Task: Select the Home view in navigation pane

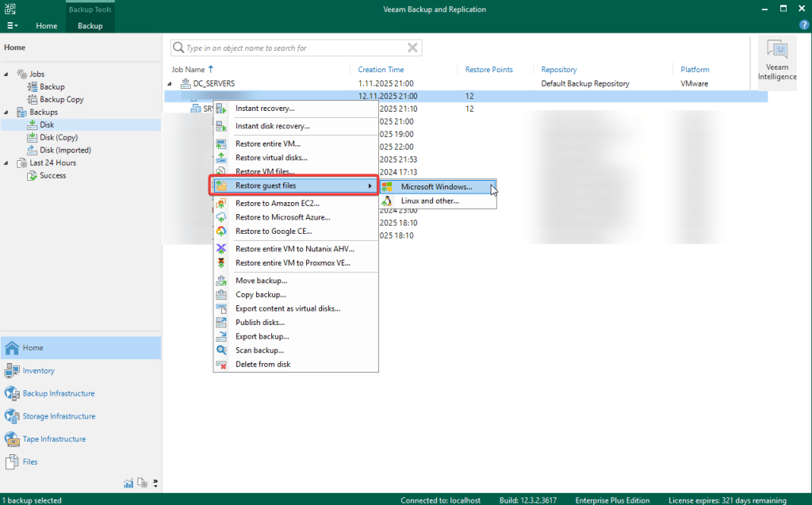Action: (x=81, y=348)
